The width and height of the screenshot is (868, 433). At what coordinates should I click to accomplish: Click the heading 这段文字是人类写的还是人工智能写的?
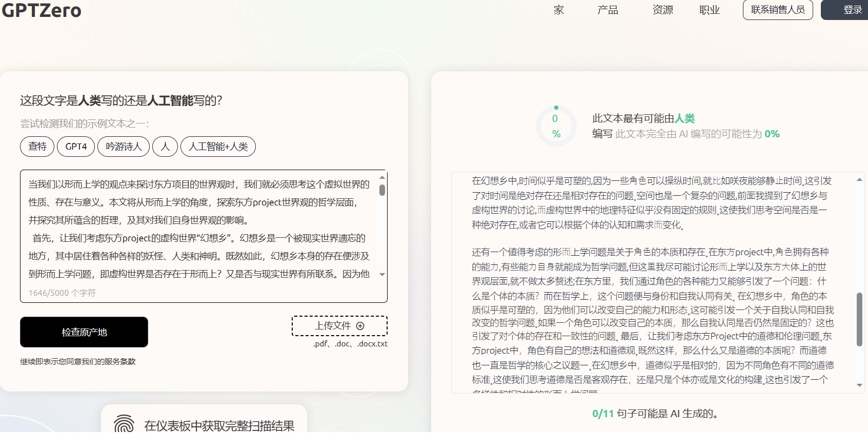click(x=121, y=100)
